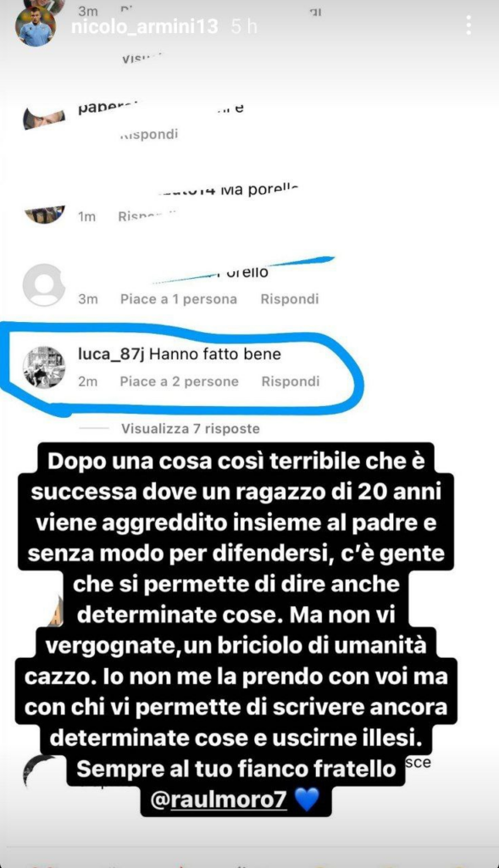
Task: Tap the blue heart emoji
Action: coord(307,800)
